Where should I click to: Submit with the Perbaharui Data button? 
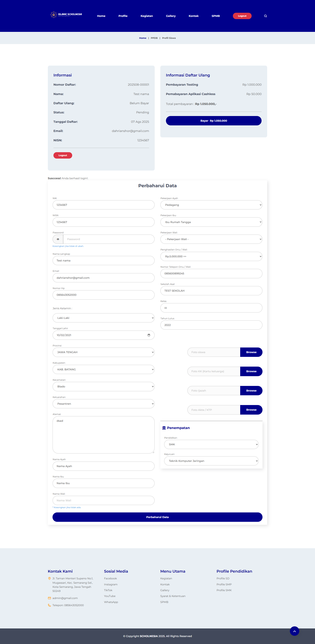[x=157, y=517]
